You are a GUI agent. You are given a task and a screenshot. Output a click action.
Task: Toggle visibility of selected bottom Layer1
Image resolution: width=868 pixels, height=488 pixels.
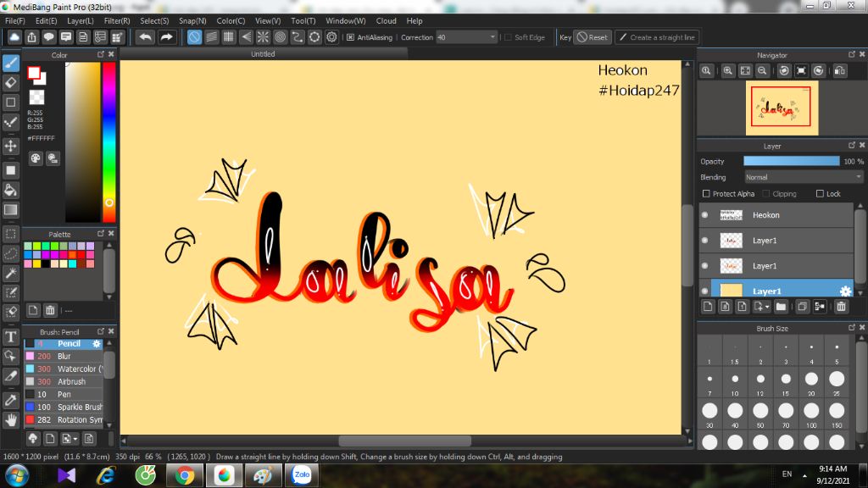(704, 291)
